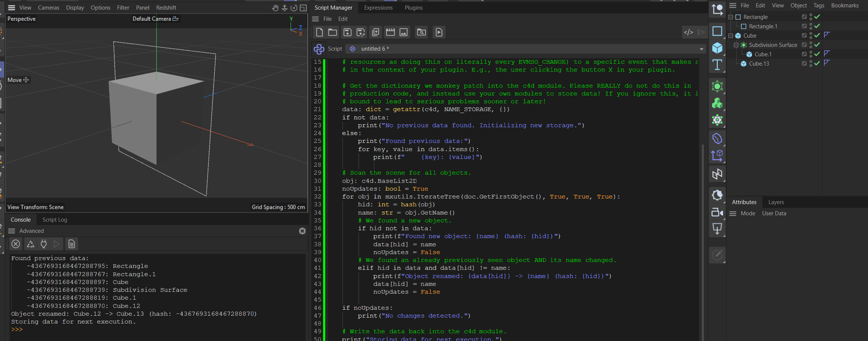The width and height of the screenshot is (868, 341).
Task: Click the plug icon in console toolbar
Action: point(44,244)
